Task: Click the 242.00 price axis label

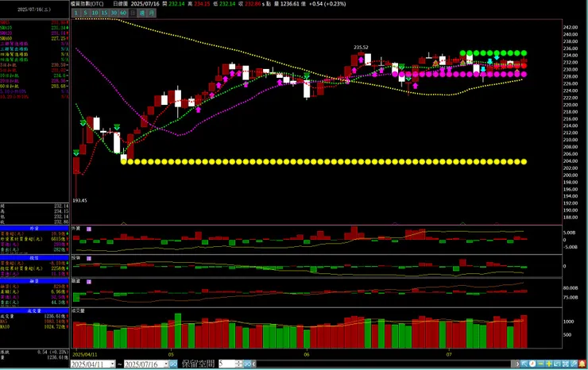Action: click(571, 27)
